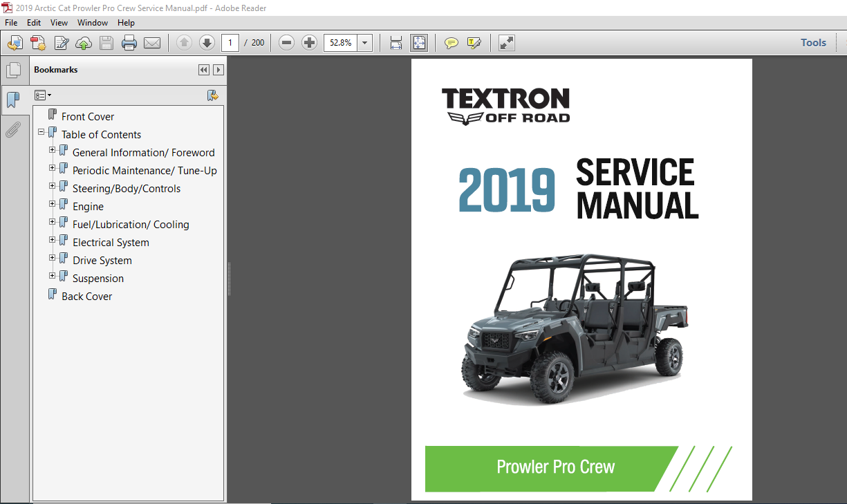
Task: Expand the Suspension bookmark
Action: point(53,276)
